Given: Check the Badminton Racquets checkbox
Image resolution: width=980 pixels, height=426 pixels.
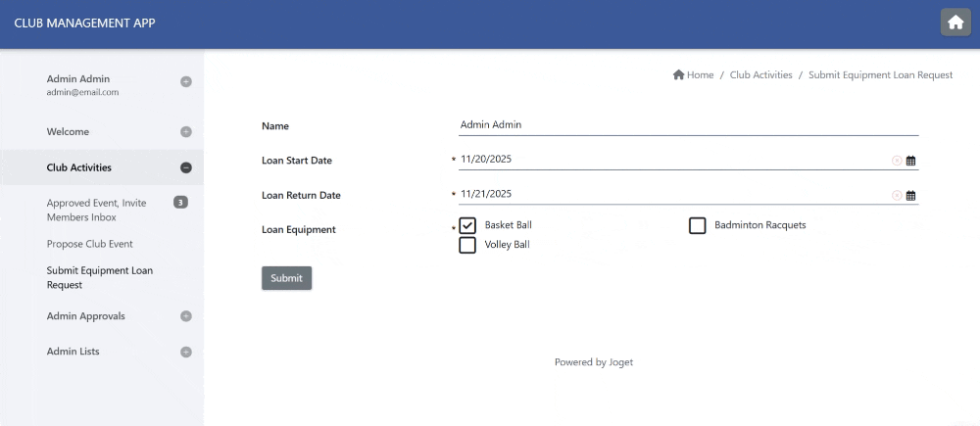Looking at the screenshot, I should pyautogui.click(x=698, y=225).
